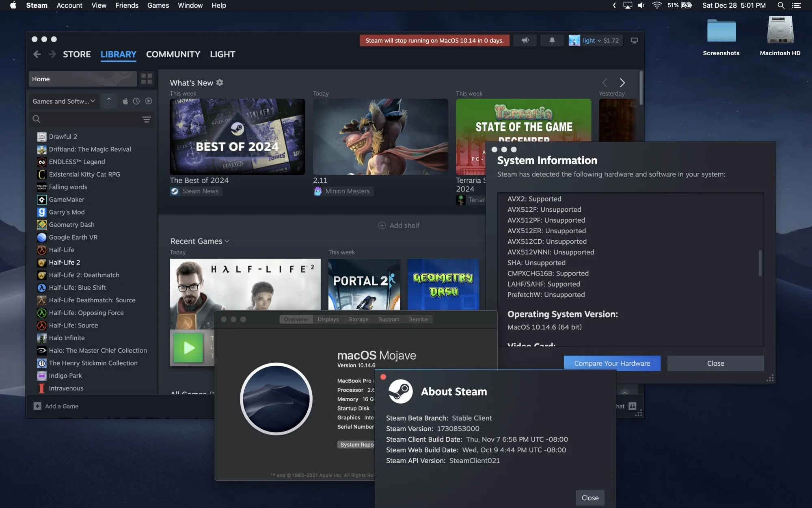
Task: Click the announcements megaphone icon
Action: click(x=525, y=40)
